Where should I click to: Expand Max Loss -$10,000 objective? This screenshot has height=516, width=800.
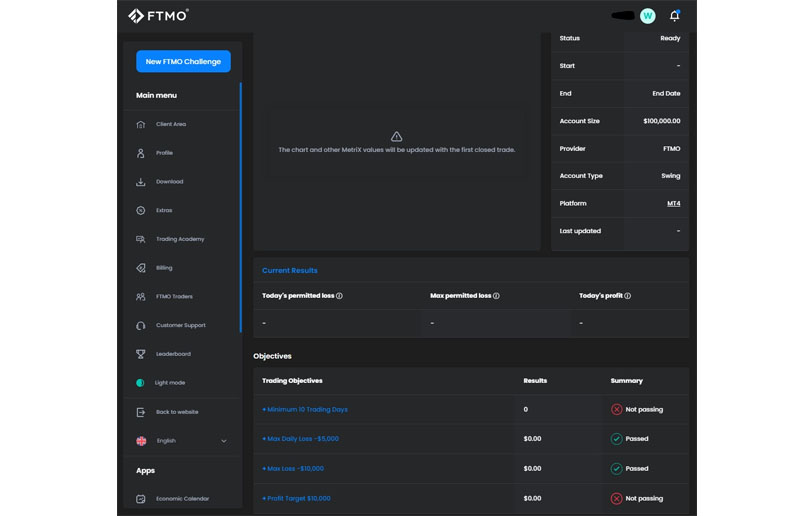click(x=293, y=469)
